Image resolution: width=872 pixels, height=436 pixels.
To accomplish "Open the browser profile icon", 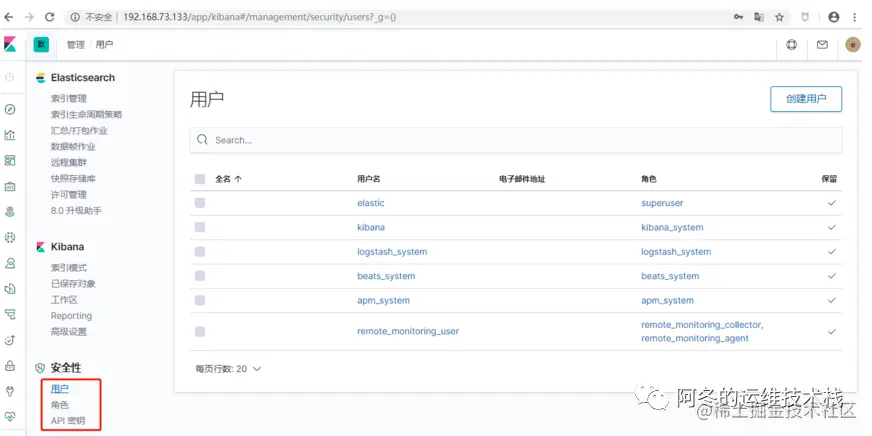I will tap(834, 17).
